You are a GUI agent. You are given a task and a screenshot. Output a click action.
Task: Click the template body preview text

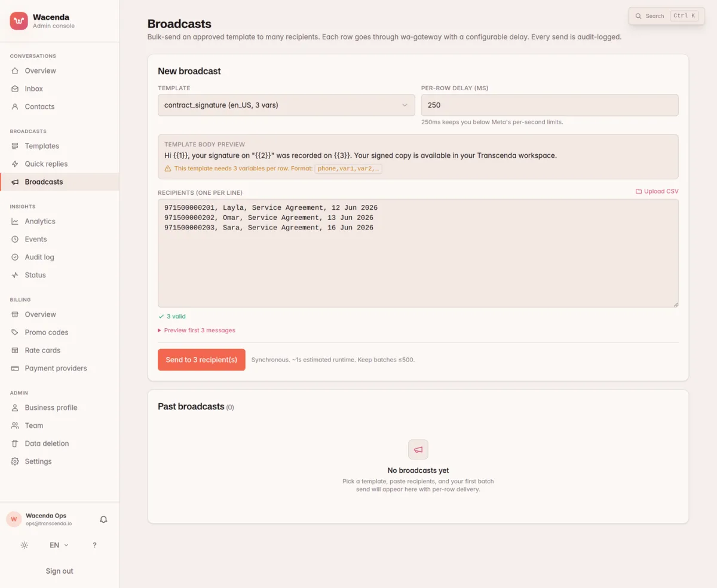tap(360, 155)
